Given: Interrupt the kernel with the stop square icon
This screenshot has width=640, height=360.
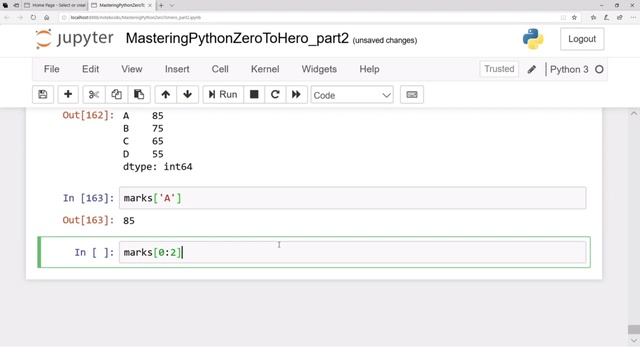Looking at the screenshot, I should tap(254, 95).
